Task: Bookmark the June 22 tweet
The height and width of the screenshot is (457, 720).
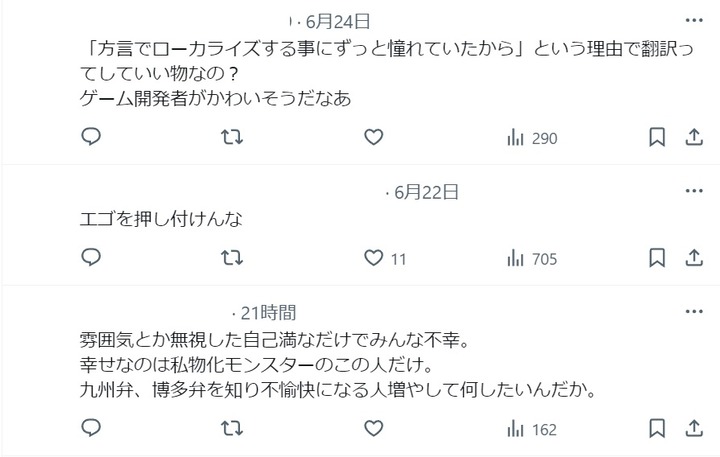Action: click(x=657, y=258)
